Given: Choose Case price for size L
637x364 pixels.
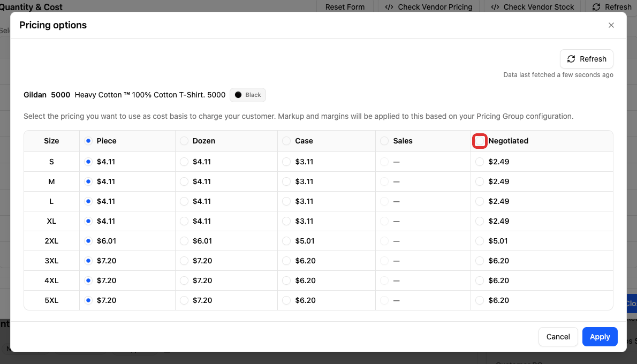Looking at the screenshot, I should tap(286, 201).
